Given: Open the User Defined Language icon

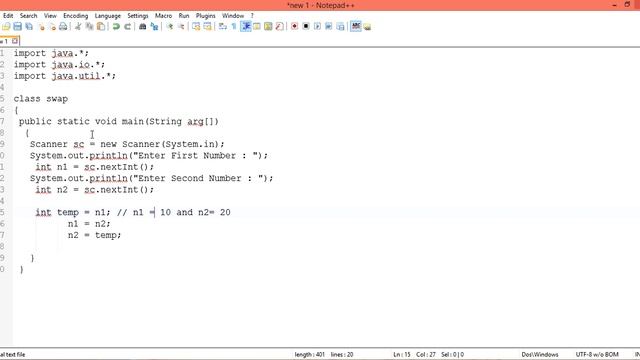Looking at the screenshot, I should [x=257, y=27].
